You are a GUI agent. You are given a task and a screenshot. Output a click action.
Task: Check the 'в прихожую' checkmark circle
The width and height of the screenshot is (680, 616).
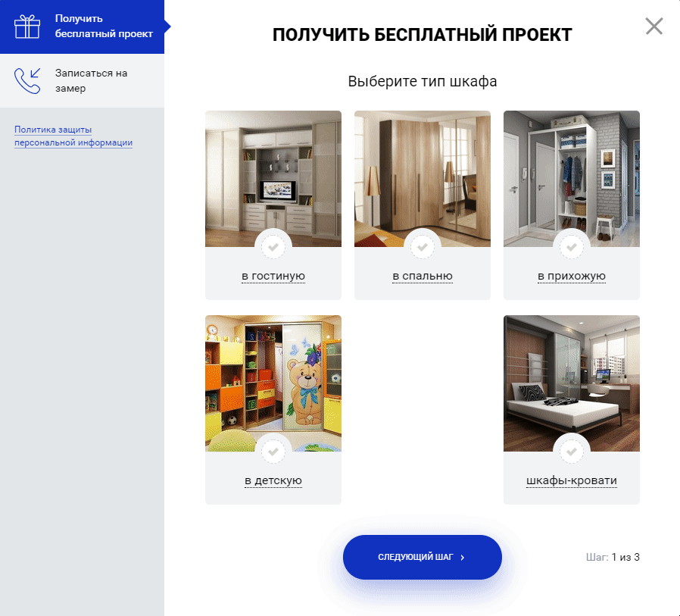coord(572,247)
